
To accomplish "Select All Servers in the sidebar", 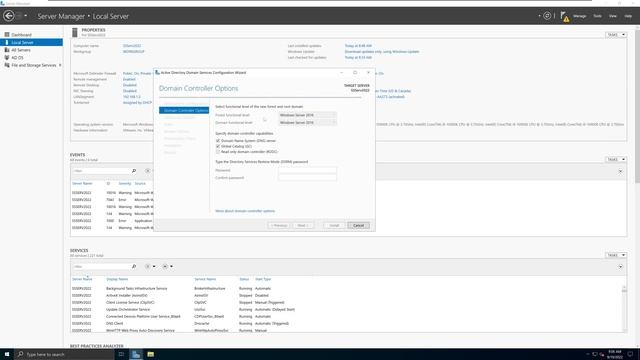I will (21, 50).
